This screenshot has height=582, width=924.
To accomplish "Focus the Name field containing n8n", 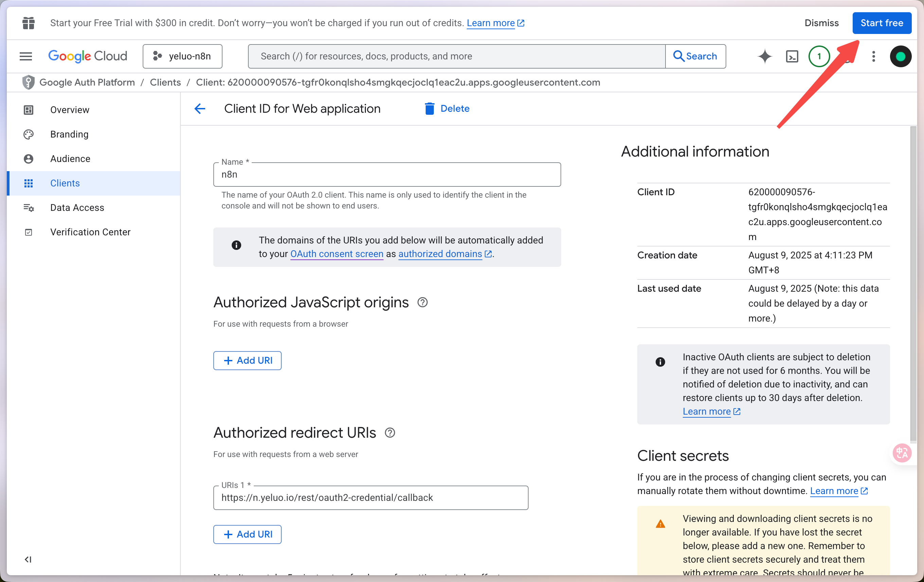I will tap(387, 175).
